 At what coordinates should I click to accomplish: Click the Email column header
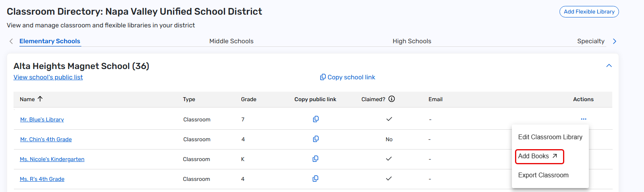coord(435,99)
